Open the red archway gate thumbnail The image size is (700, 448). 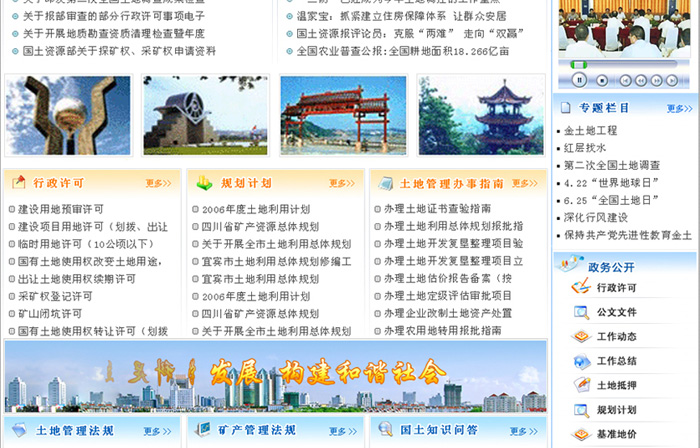(x=343, y=115)
